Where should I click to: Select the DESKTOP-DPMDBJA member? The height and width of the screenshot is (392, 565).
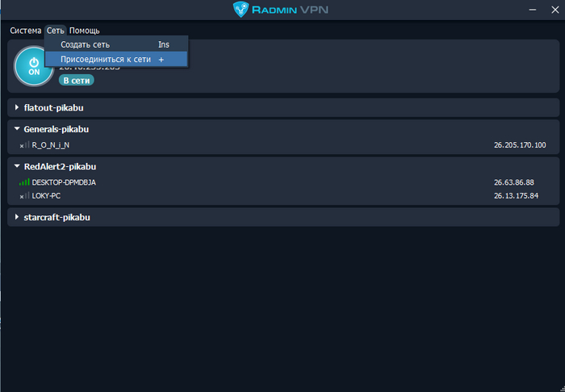(64, 182)
